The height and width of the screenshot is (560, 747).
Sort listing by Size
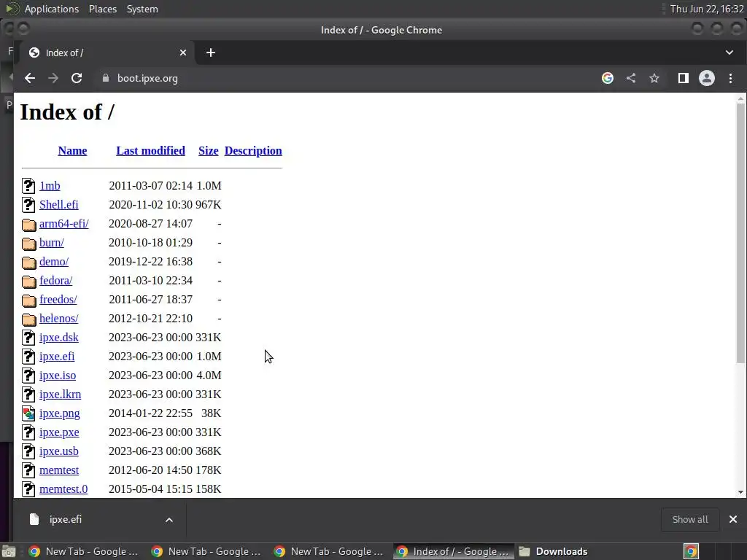pyautogui.click(x=208, y=150)
